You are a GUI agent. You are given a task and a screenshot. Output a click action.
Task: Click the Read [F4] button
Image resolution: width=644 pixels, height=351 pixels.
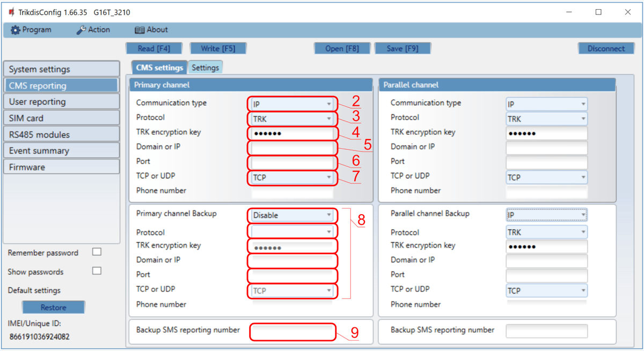click(154, 48)
